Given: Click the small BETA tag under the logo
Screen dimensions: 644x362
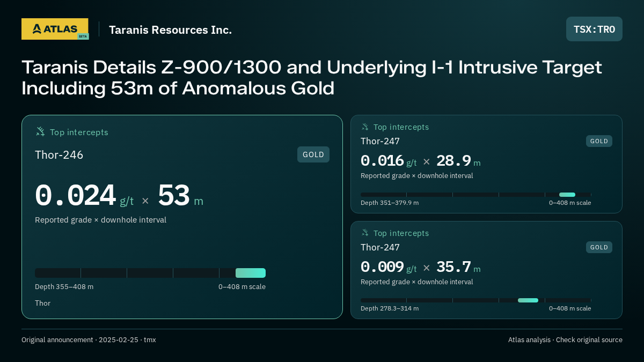Looking at the screenshot, I should [x=83, y=36].
